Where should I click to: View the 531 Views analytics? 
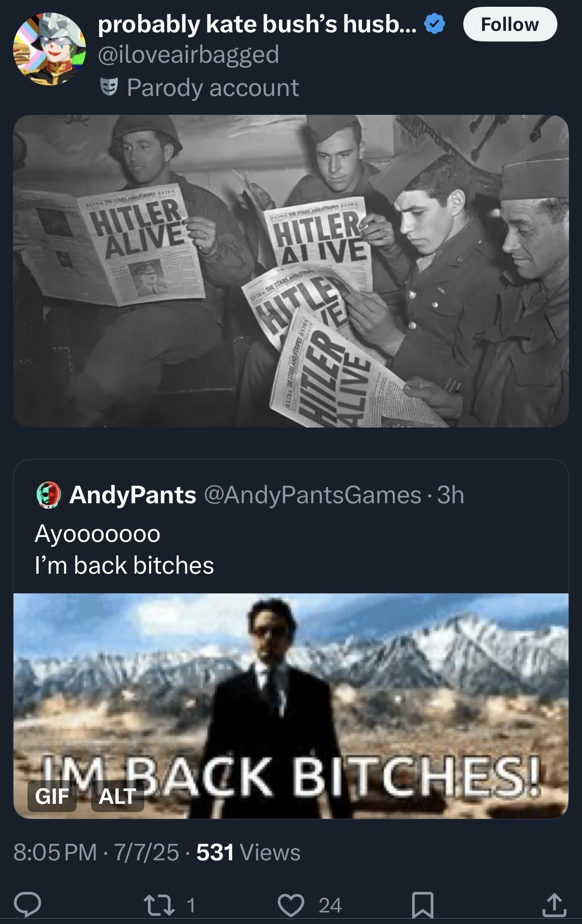tap(249, 852)
